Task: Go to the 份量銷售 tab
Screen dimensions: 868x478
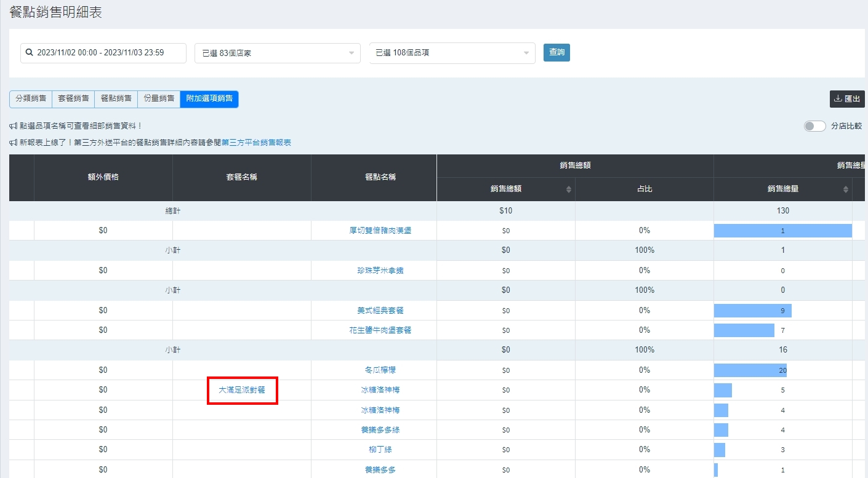Action: click(x=158, y=99)
